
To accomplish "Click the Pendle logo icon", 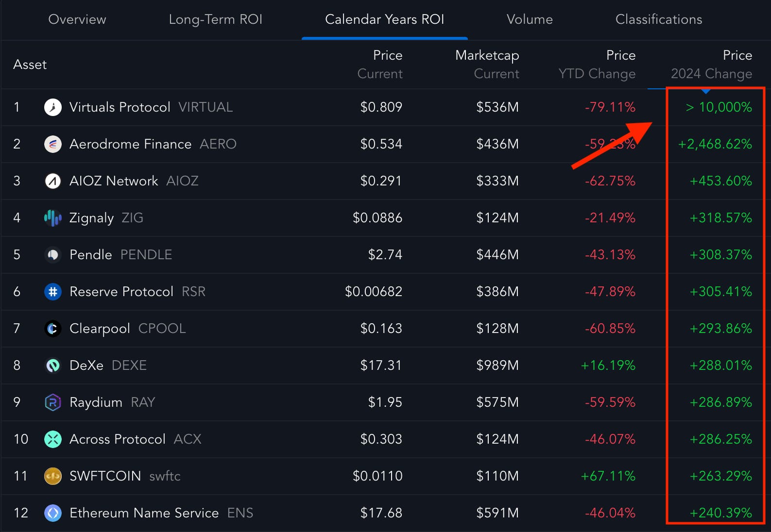I will [x=53, y=254].
